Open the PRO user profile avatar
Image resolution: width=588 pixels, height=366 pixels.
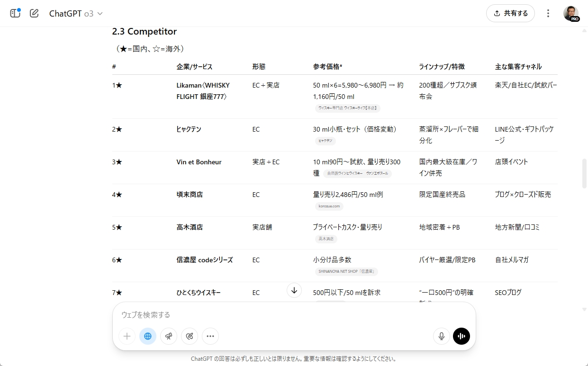pyautogui.click(x=571, y=13)
